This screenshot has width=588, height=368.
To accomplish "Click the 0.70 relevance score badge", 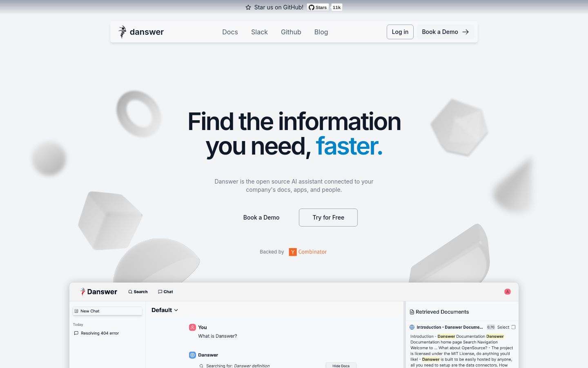I will coord(491,327).
